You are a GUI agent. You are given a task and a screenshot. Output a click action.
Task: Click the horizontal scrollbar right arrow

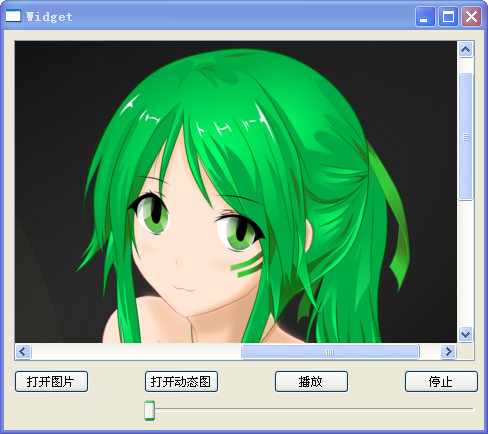click(448, 351)
